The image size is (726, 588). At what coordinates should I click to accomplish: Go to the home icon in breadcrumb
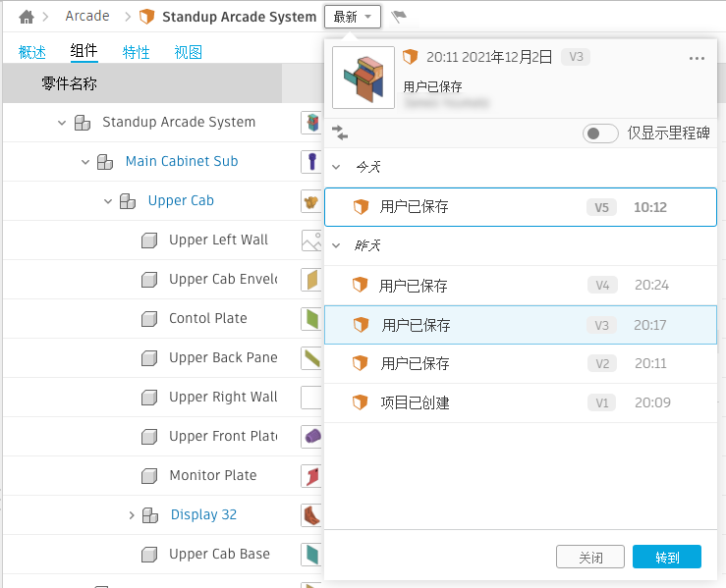27,17
